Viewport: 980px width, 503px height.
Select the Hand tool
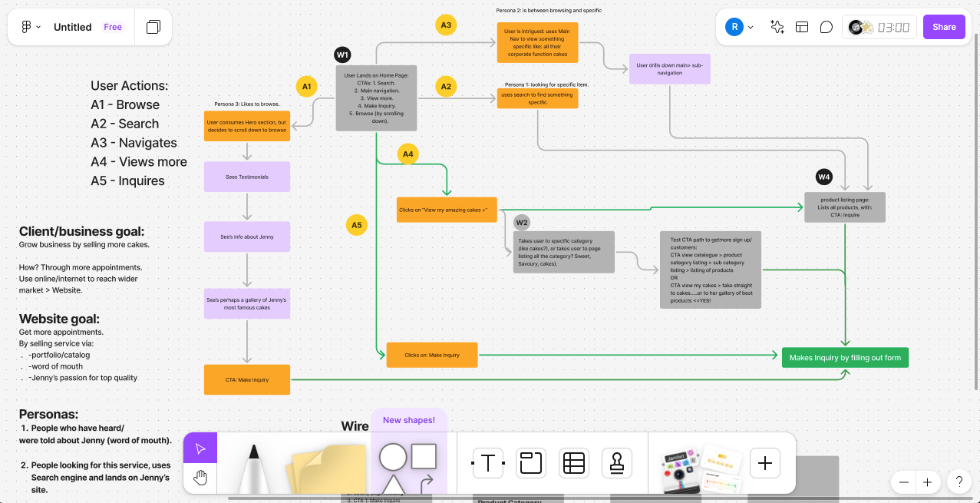tap(200, 478)
